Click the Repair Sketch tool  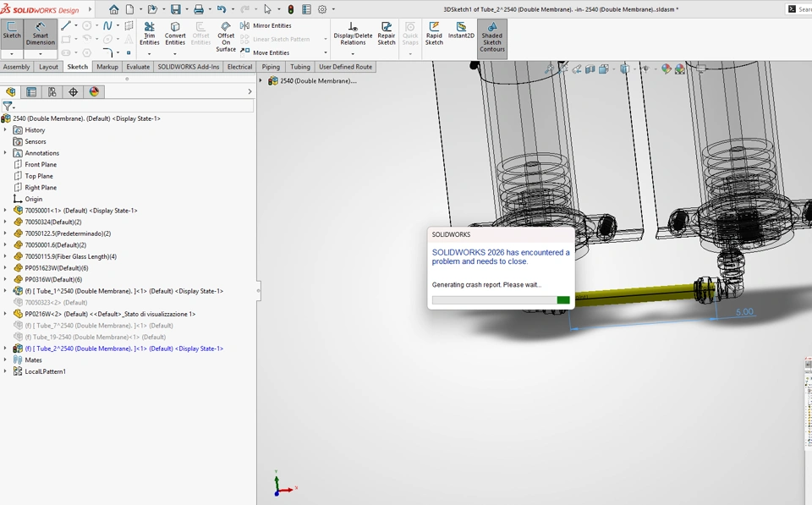[x=387, y=33]
